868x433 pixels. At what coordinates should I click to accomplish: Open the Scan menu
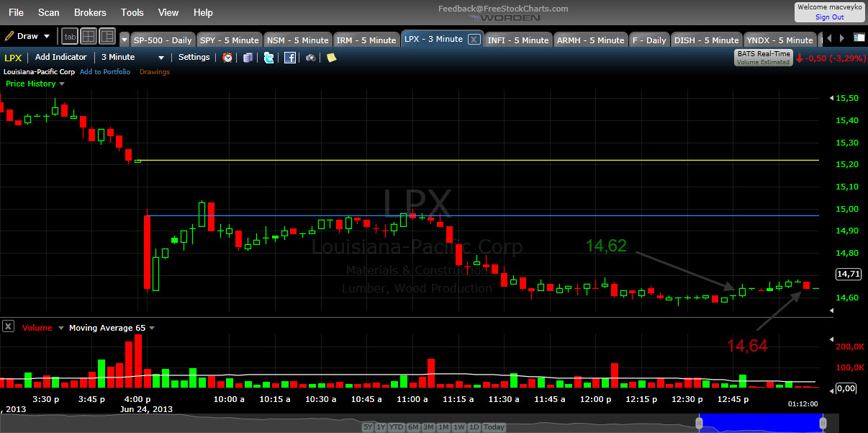click(49, 12)
